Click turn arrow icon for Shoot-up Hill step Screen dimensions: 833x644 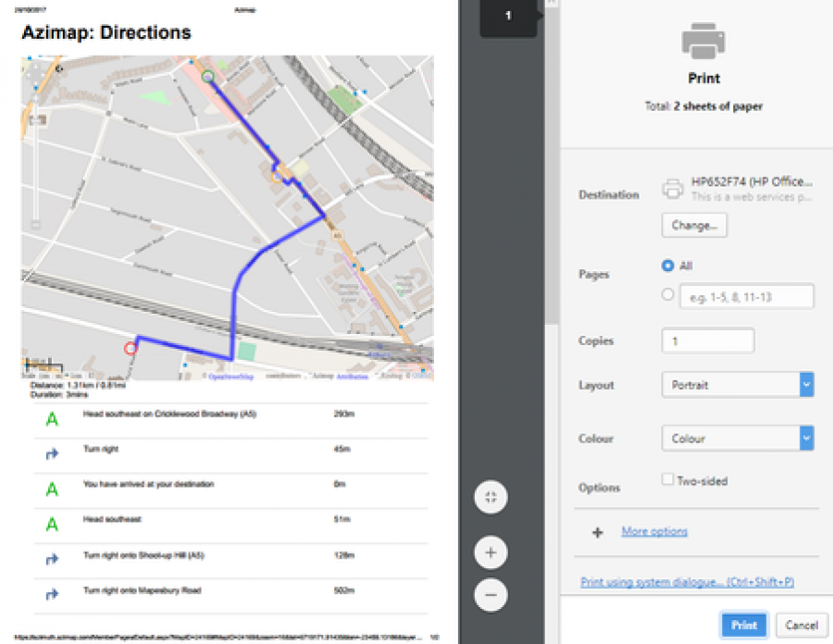pos(52,559)
